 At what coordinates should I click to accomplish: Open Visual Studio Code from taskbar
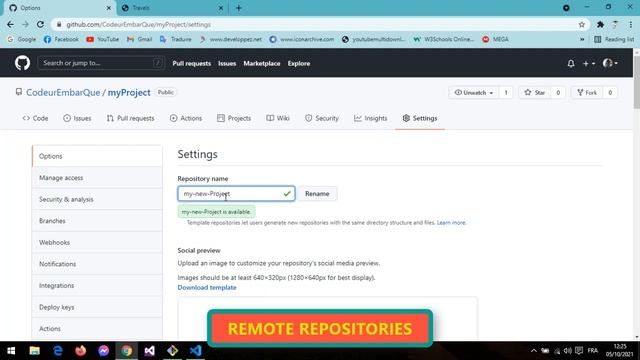(196, 351)
